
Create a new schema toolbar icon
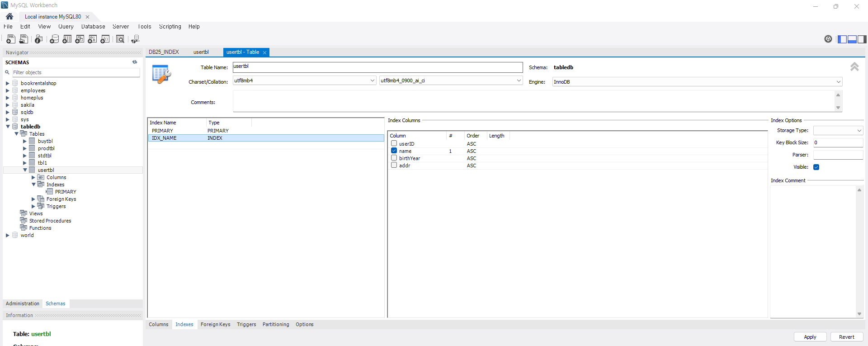point(54,39)
